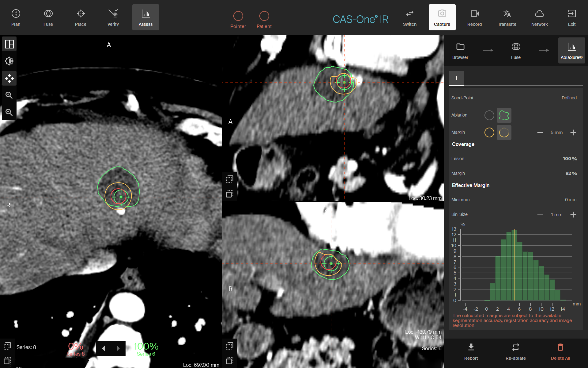Click Delete All
588x368 pixels.
560,352
